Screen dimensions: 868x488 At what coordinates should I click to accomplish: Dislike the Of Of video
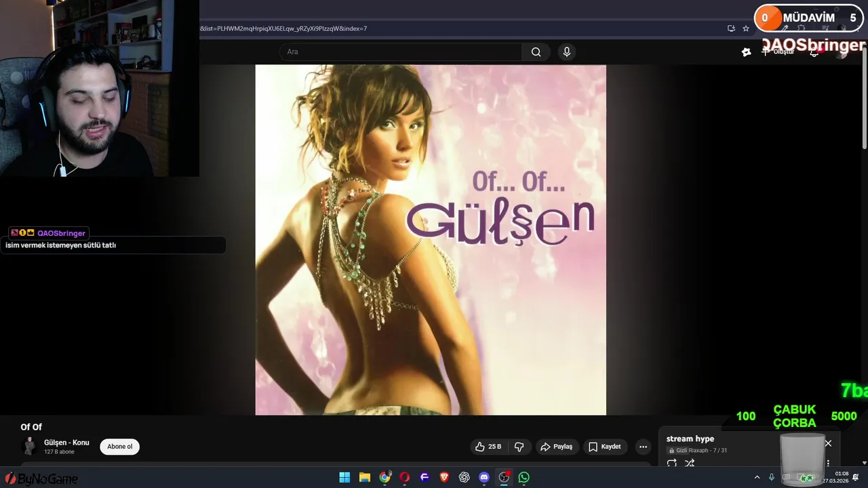point(519,447)
